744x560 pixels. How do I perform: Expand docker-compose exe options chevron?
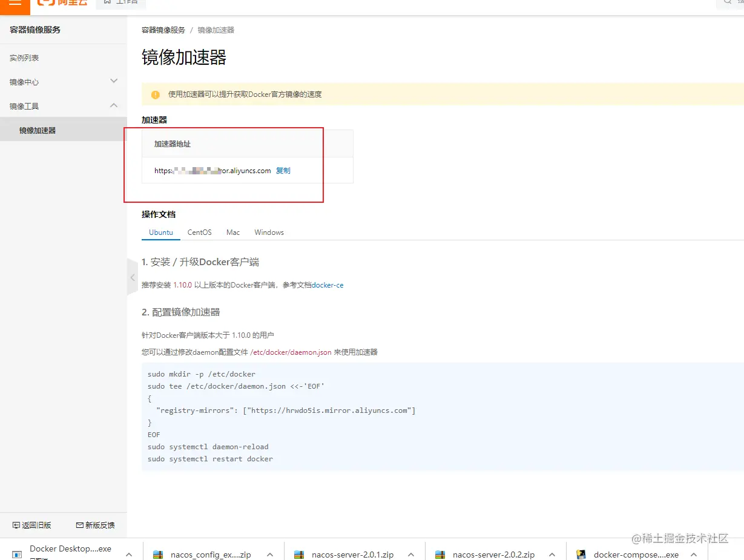(694, 554)
